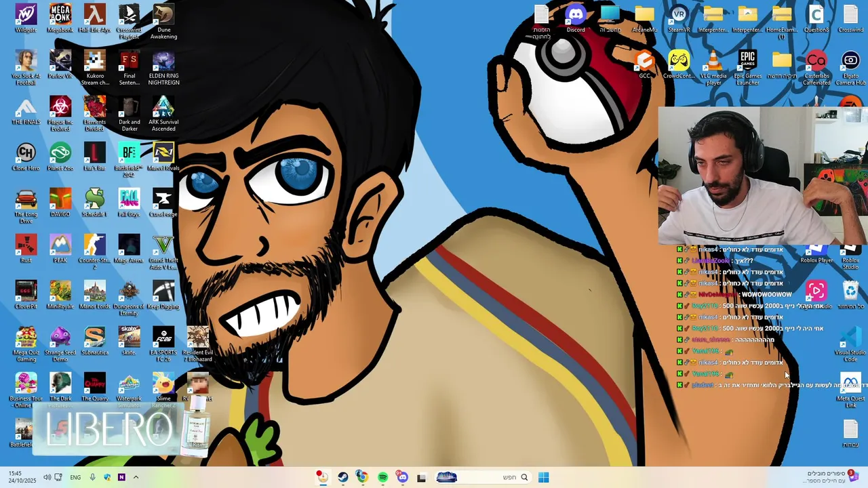Open the Discord desktop shortcut
The height and width of the screenshot is (488, 868).
(576, 18)
